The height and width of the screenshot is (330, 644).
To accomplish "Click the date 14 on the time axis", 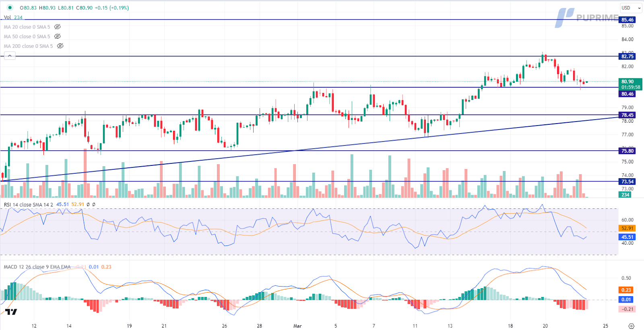I will (69, 326).
